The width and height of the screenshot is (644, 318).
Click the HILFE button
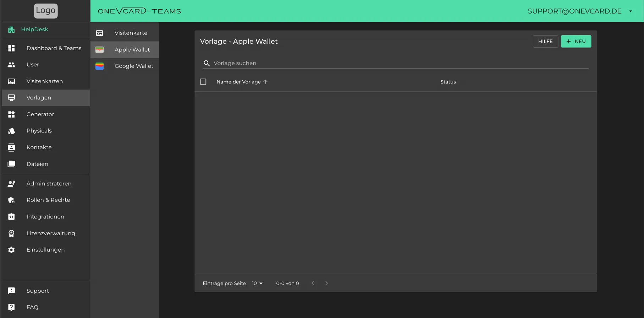[x=545, y=41]
